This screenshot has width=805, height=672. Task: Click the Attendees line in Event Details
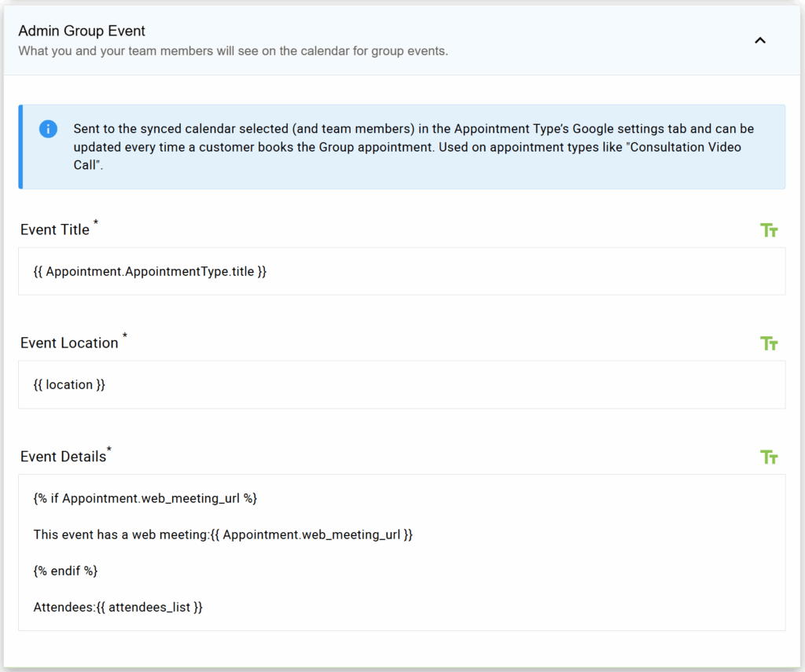pyautogui.click(x=118, y=607)
